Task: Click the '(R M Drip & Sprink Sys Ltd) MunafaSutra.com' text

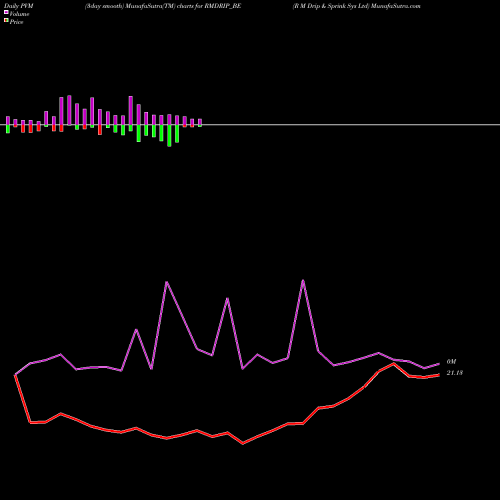Action: point(356,6)
